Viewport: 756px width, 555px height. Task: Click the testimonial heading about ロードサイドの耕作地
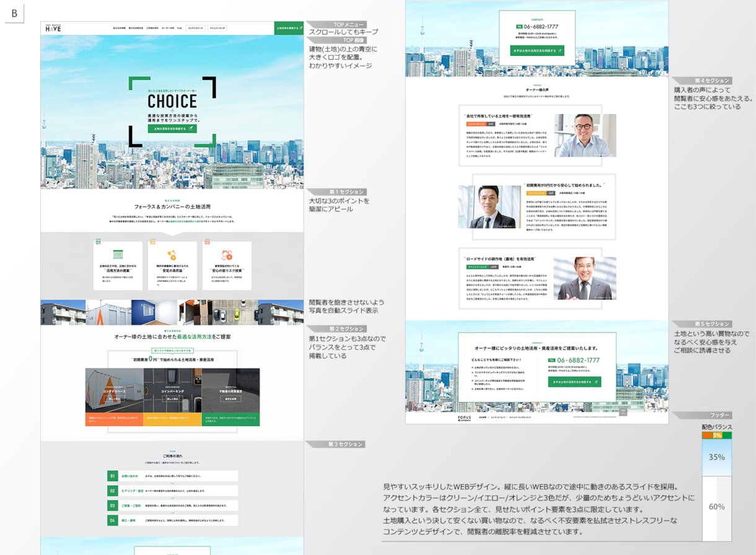[500, 258]
